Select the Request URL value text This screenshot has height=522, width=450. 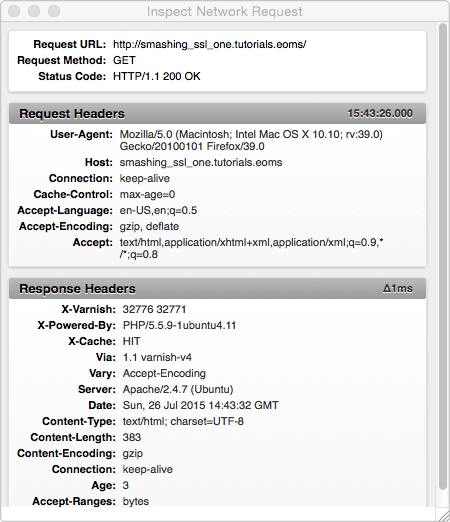(x=209, y=44)
